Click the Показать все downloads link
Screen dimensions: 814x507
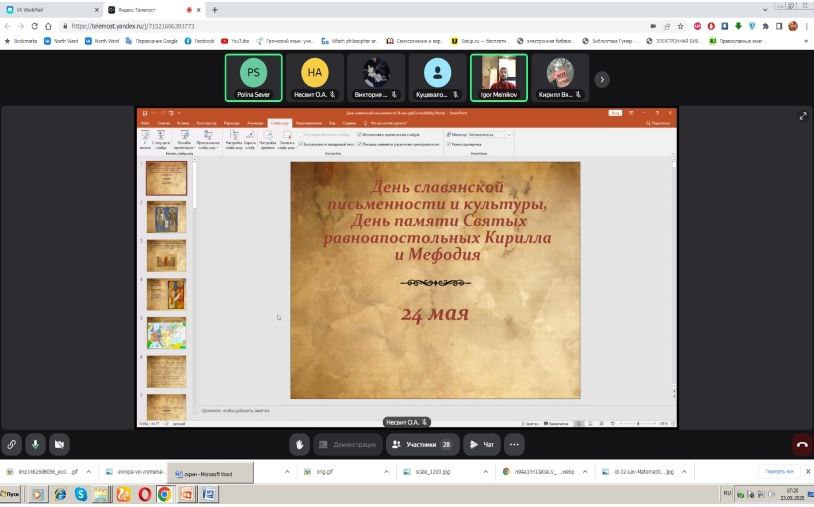779,471
